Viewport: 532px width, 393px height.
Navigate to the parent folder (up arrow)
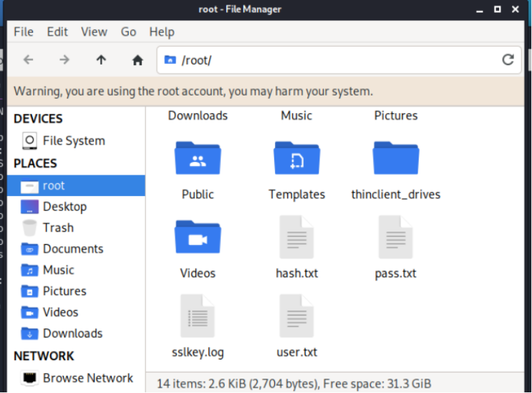coord(101,60)
